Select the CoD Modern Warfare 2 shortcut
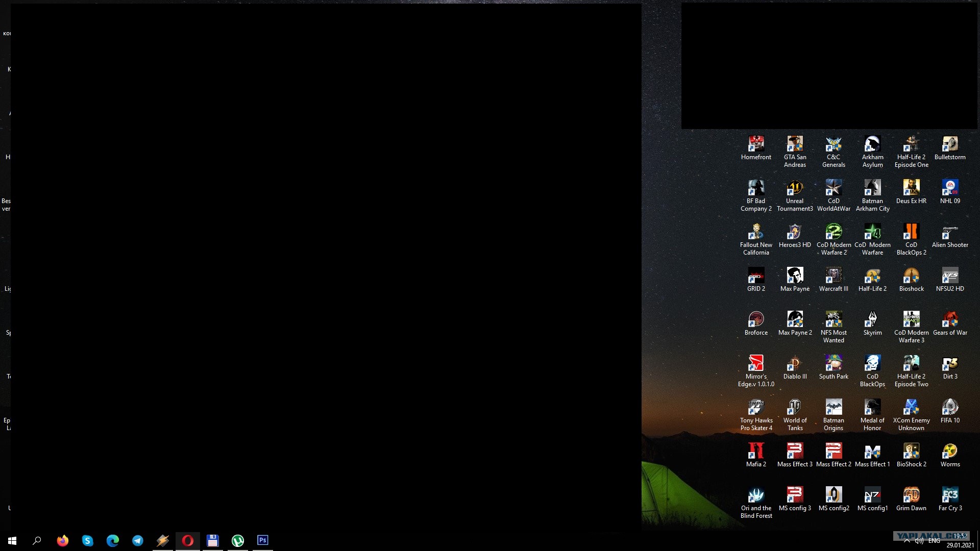The width and height of the screenshot is (980, 551). click(x=834, y=239)
